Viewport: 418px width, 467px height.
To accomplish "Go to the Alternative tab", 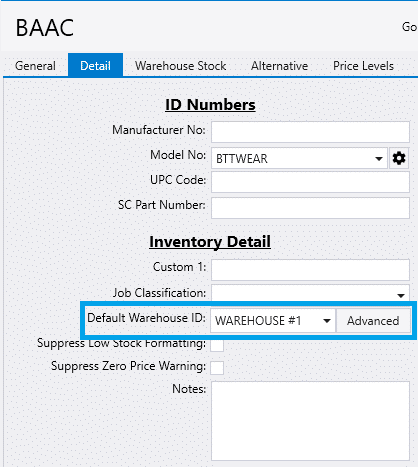I will [x=279, y=66].
